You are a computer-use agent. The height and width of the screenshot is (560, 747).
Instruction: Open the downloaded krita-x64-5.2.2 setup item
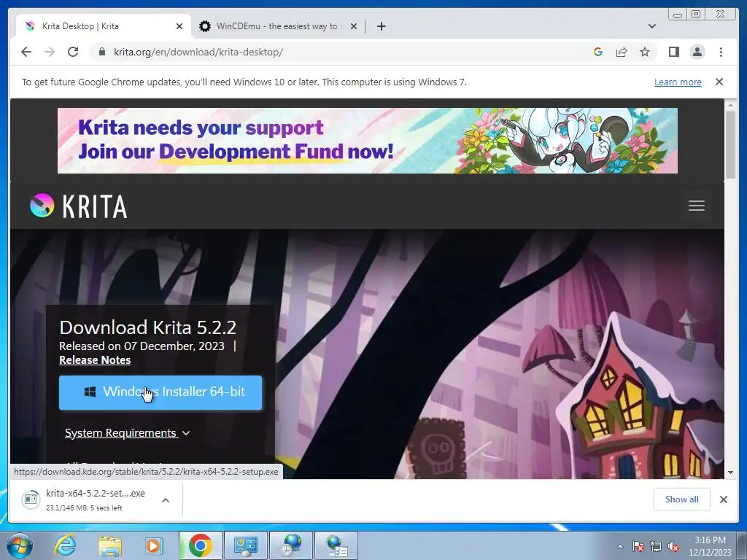(x=96, y=499)
